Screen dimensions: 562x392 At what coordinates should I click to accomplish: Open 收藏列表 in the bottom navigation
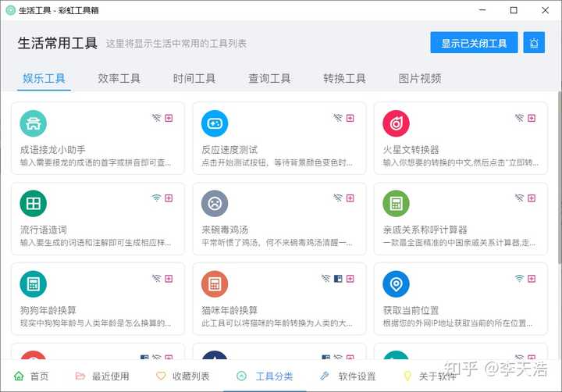[x=183, y=376]
